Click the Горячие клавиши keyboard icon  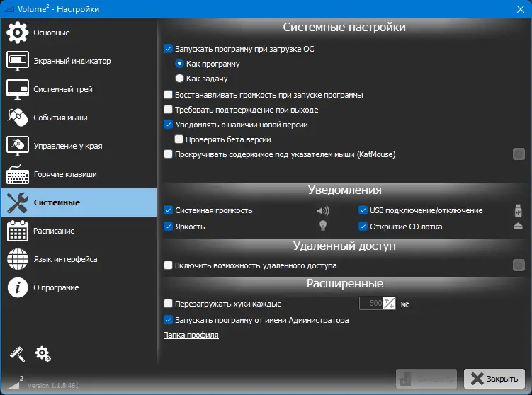point(17,174)
